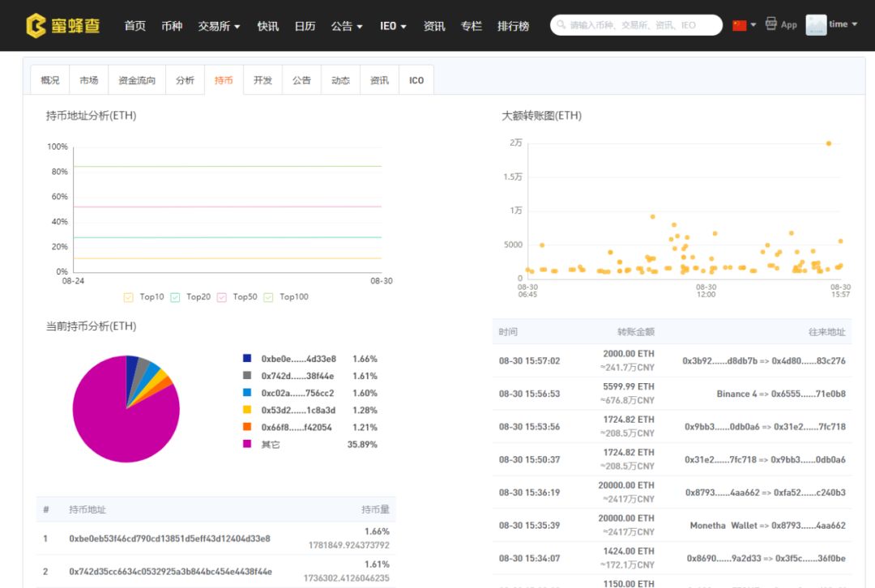Click the 蜜蜂查 logo icon
This screenshot has height=588, width=875.
[x=36, y=26]
